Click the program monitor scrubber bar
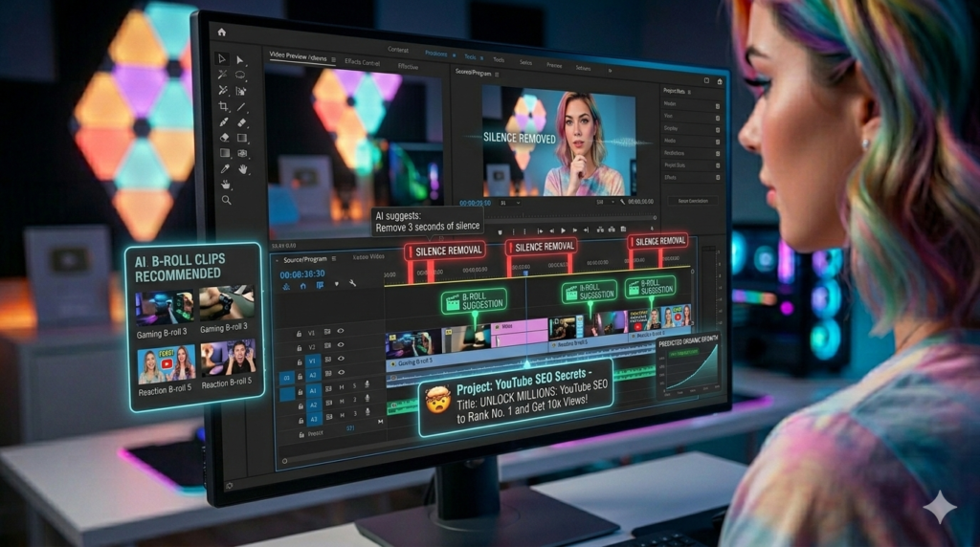This screenshot has height=547, width=980. pos(568,218)
